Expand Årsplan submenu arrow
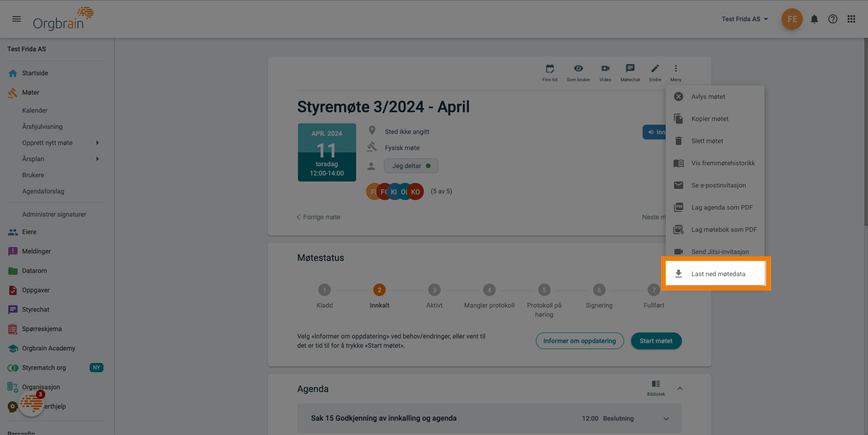 tap(97, 159)
